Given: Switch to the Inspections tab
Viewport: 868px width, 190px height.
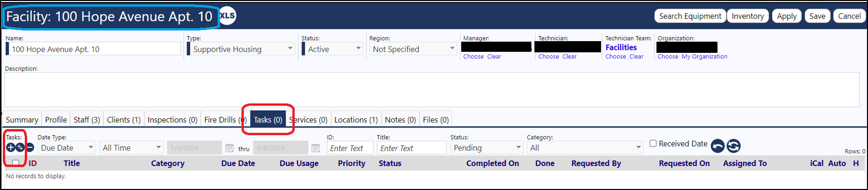Looking at the screenshot, I should [x=172, y=120].
